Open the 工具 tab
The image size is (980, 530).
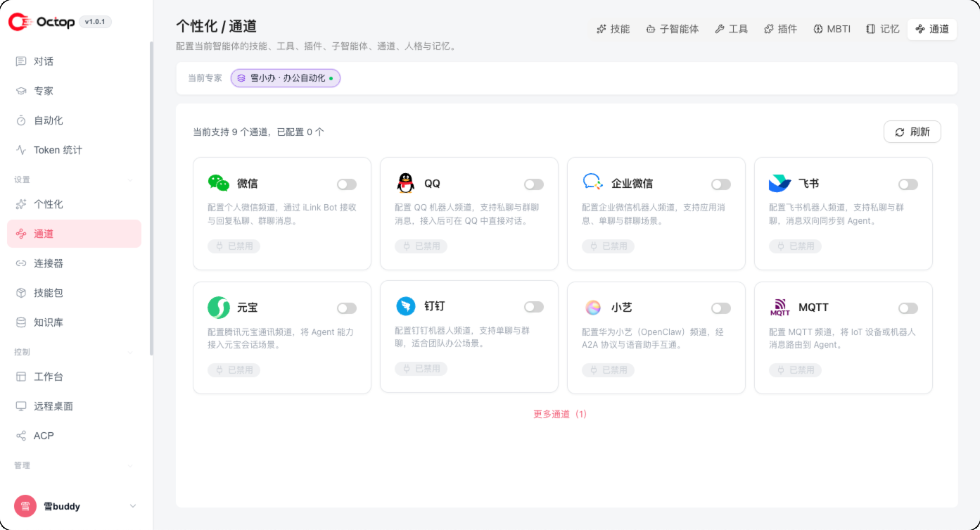click(731, 29)
